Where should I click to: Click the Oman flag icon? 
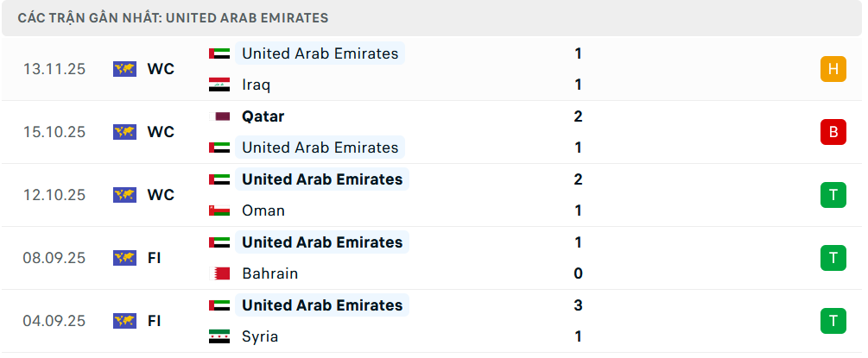coord(219,210)
